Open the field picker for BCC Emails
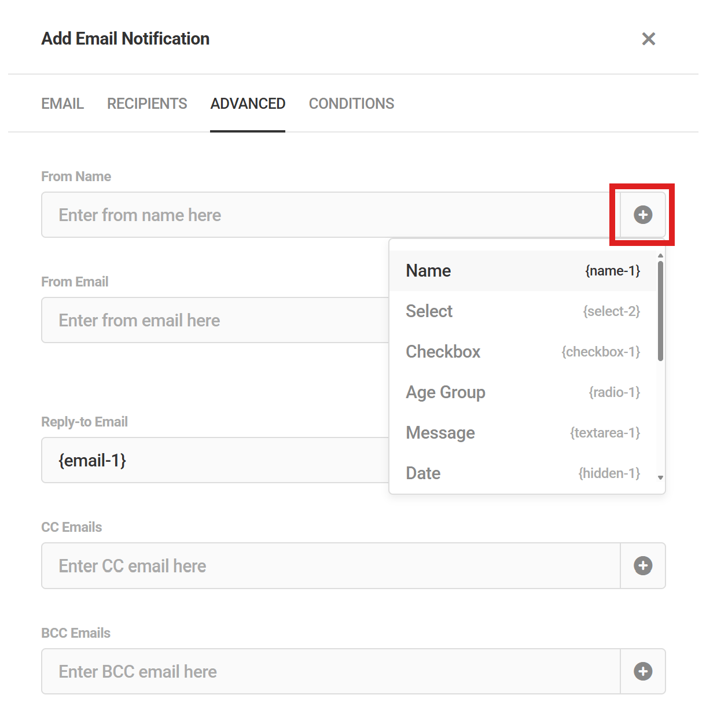The height and width of the screenshot is (728, 706). (x=643, y=671)
